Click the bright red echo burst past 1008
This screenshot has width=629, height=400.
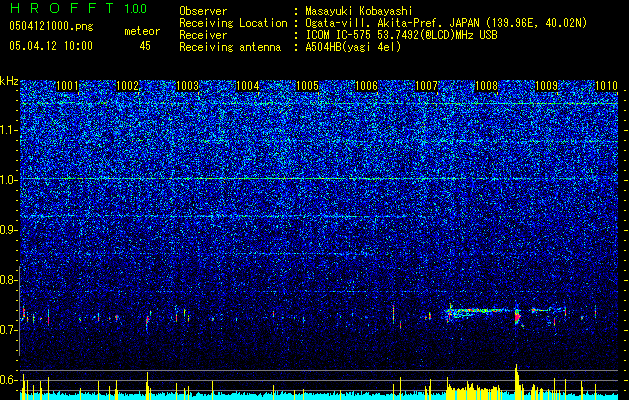coord(517,317)
